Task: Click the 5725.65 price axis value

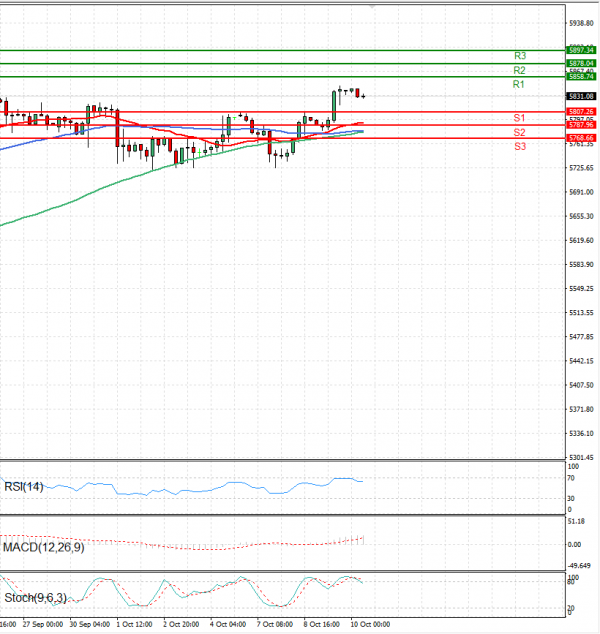Action: click(x=581, y=168)
